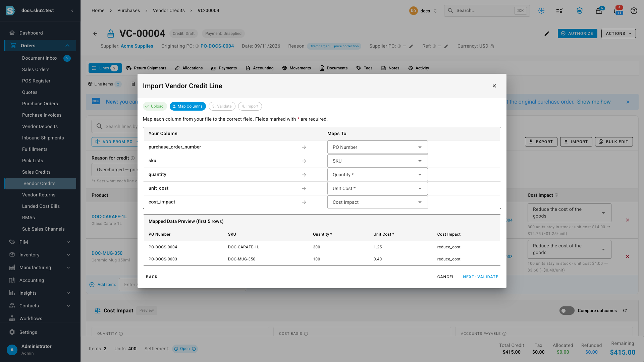This screenshot has width=644, height=362.
Task: Open the Return Shipments tab
Action: point(146,68)
